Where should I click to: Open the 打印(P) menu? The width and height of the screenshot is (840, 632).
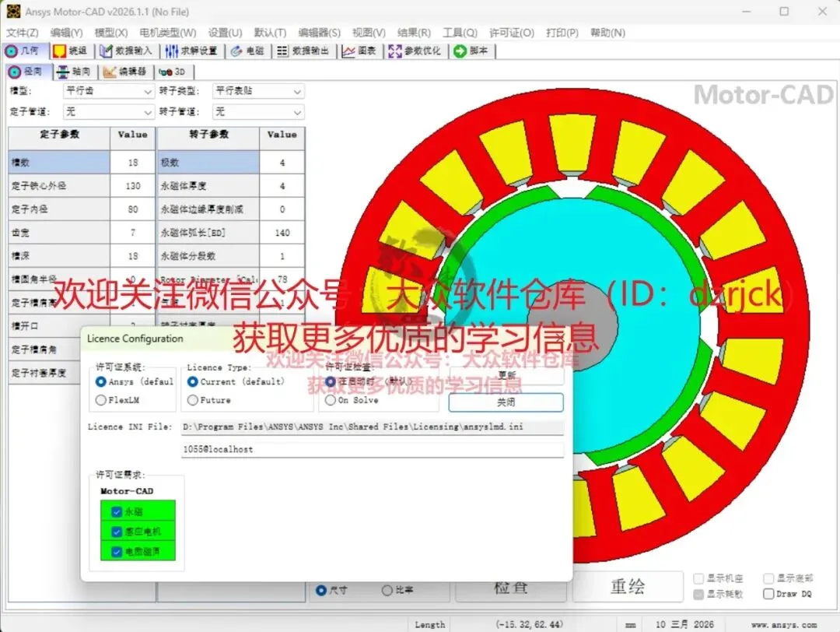coord(562,33)
